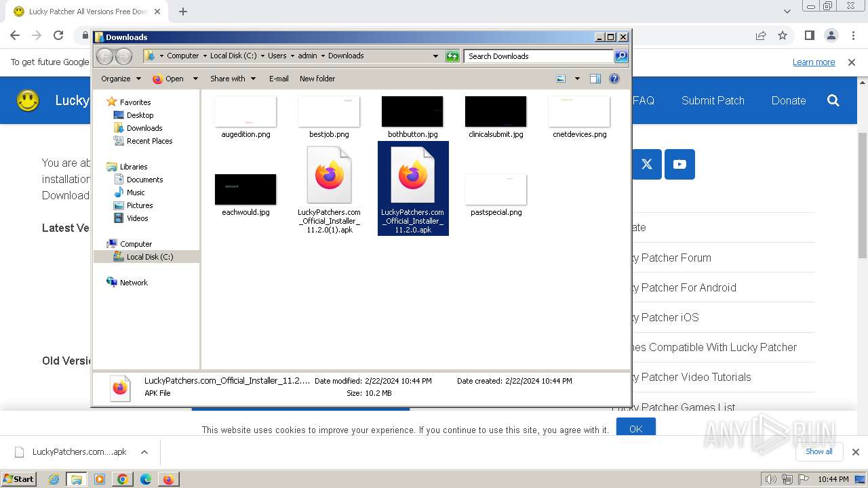This screenshot has width=868, height=488.
Task: Click Chrome back arrow
Action: pos(15,35)
